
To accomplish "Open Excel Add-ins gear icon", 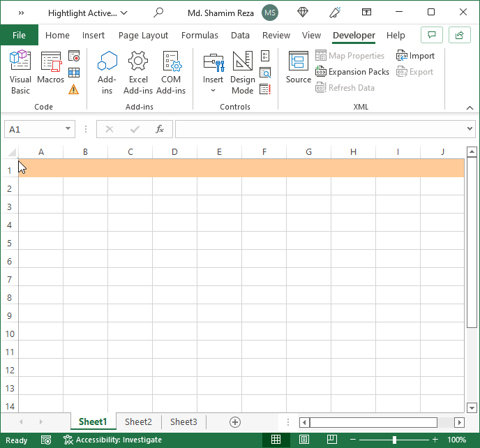I will pyautogui.click(x=138, y=73).
